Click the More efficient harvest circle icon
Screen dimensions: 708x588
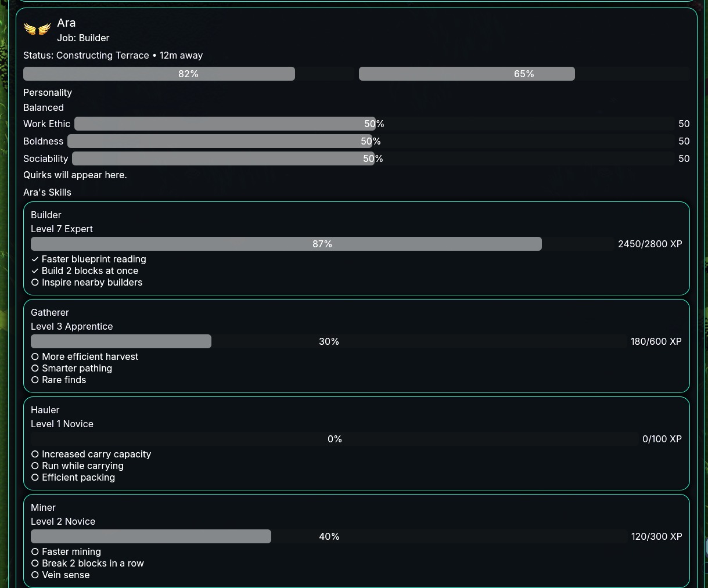coord(35,357)
